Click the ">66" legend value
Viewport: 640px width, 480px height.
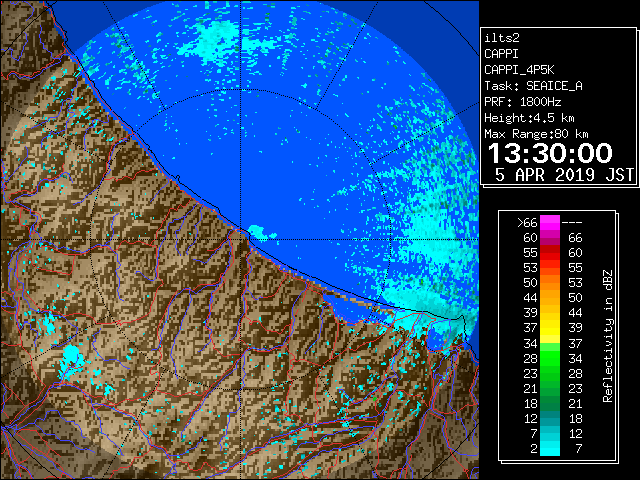[527, 222]
